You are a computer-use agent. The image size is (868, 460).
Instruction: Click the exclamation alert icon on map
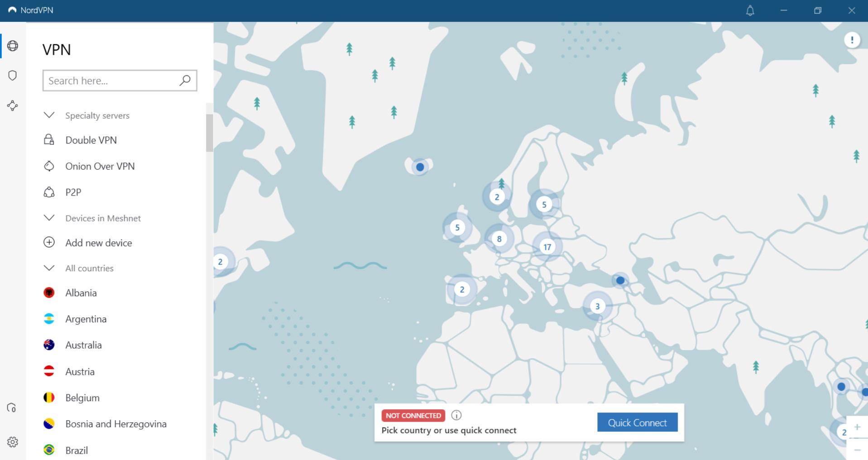pos(852,40)
